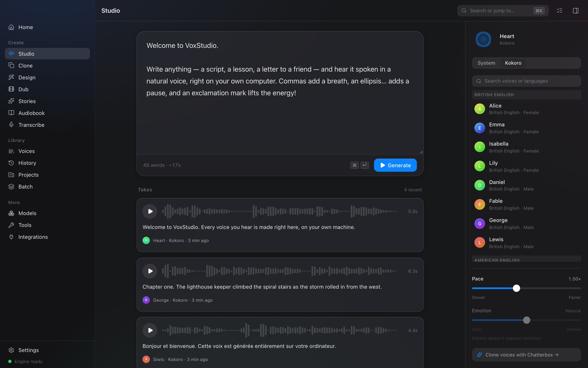
Task: Click the script text area
Action: [x=280, y=93]
